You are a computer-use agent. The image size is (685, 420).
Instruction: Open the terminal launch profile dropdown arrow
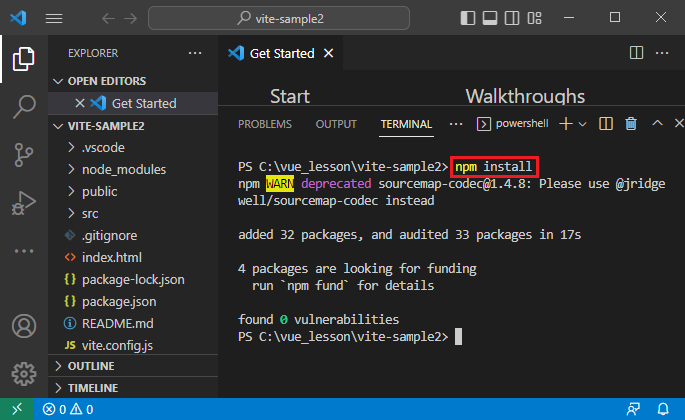(x=582, y=124)
